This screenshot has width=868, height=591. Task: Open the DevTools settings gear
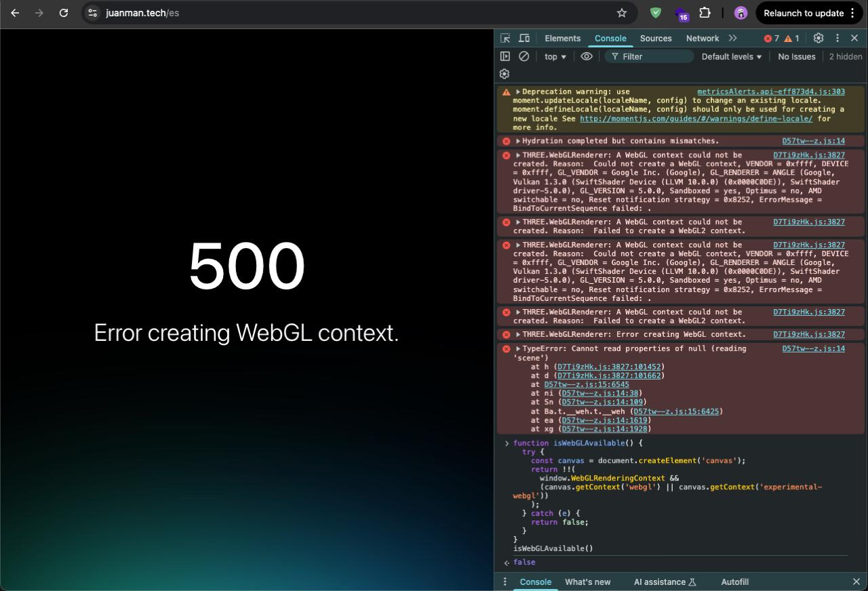818,38
